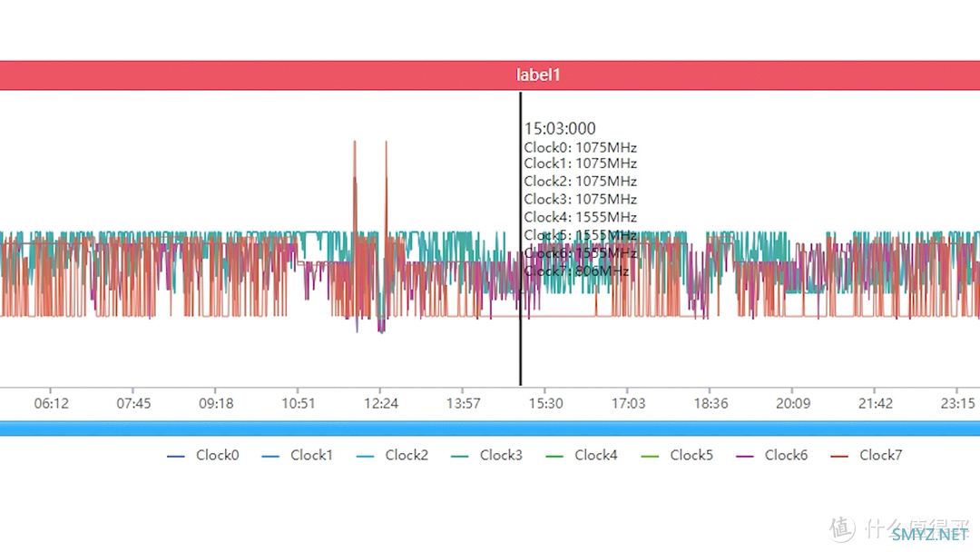
Task: Toggle Clock1 series in legend
Action: pyautogui.click(x=298, y=455)
